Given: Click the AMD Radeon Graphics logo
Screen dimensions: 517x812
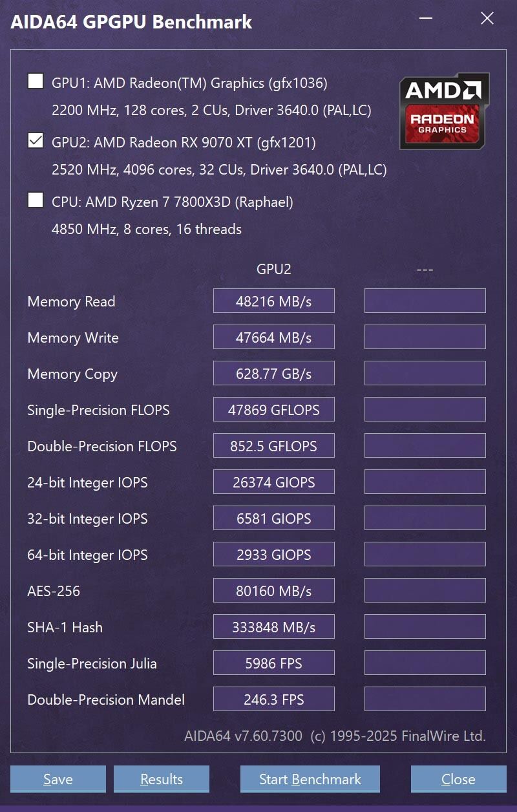Looking at the screenshot, I should (444, 111).
